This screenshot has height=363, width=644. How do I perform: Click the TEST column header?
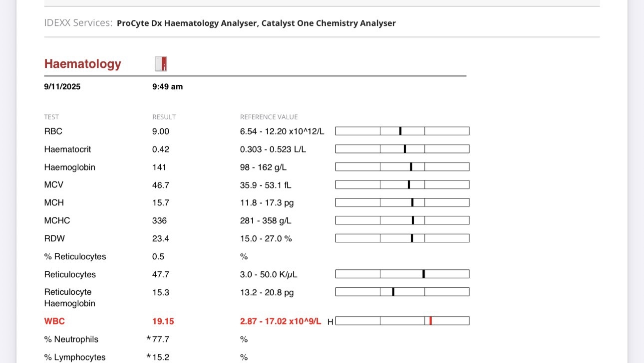click(x=51, y=117)
